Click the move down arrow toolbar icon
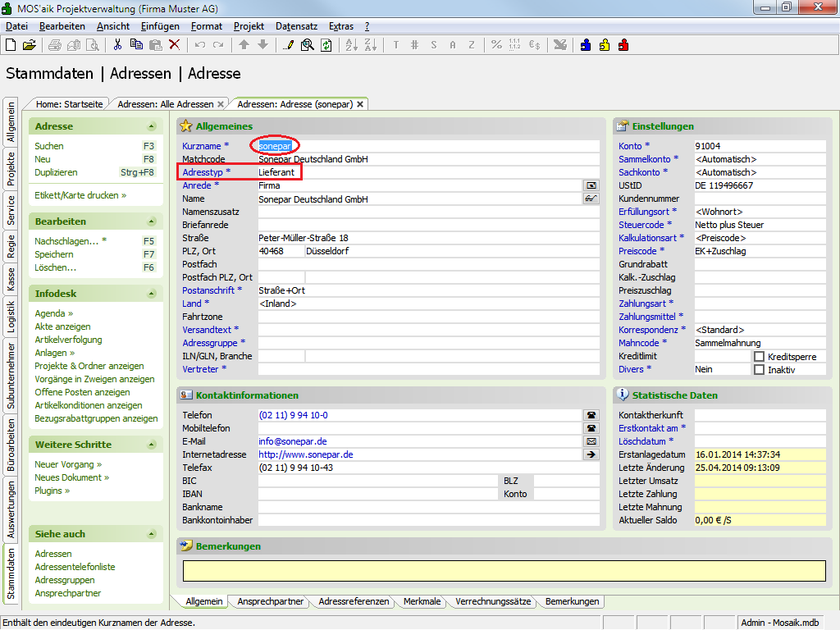Screen dimensions: 840x630 [262, 45]
